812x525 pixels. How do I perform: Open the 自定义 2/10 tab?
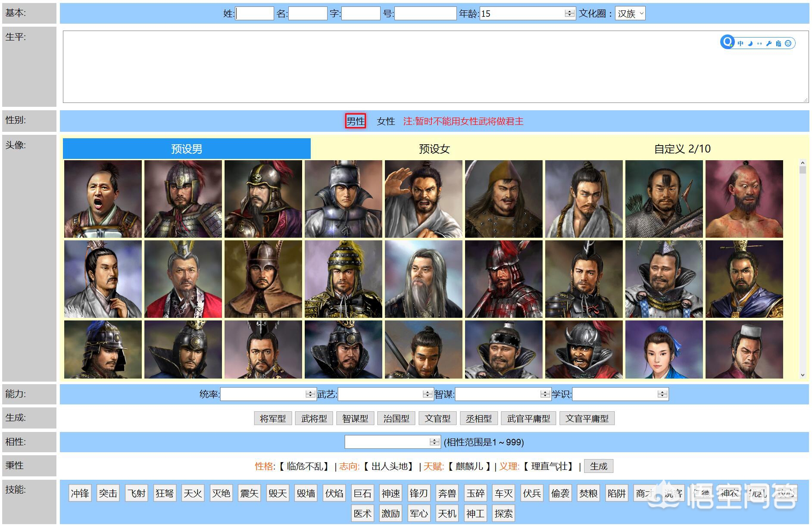tap(682, 149)
